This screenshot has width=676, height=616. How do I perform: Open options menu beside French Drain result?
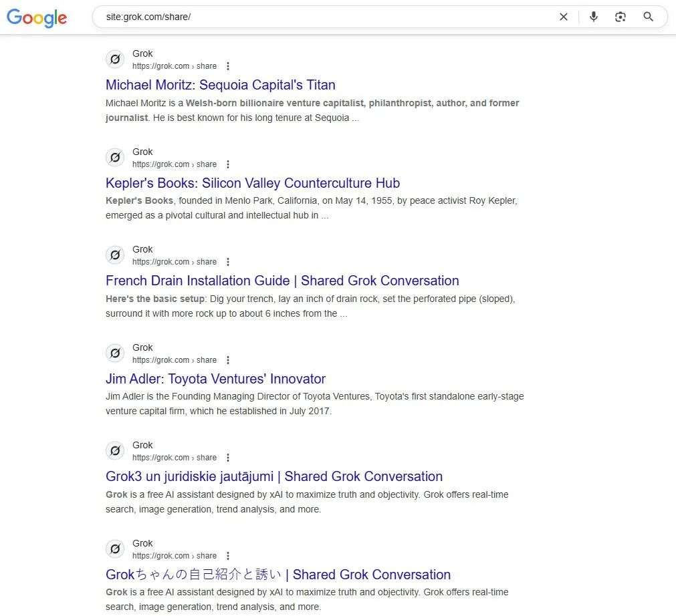pyautogui.click(x=228, y=261)
